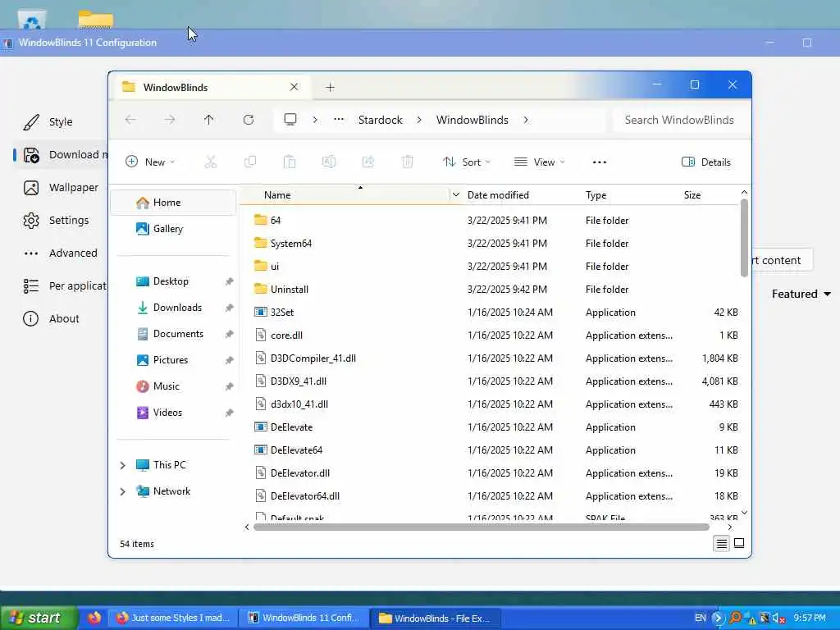This screenshot has height=630, width=840.
Task: Open Downloads in the navigation pane
Action: click(177, 308)
